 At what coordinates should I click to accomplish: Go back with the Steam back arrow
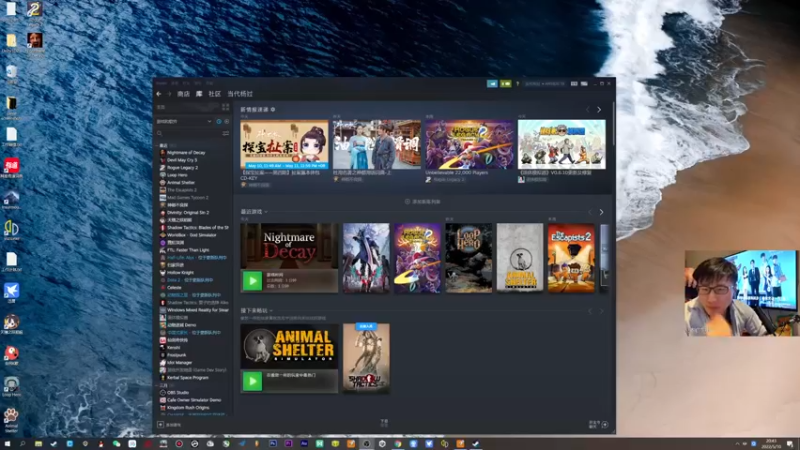tap(159, 94)
